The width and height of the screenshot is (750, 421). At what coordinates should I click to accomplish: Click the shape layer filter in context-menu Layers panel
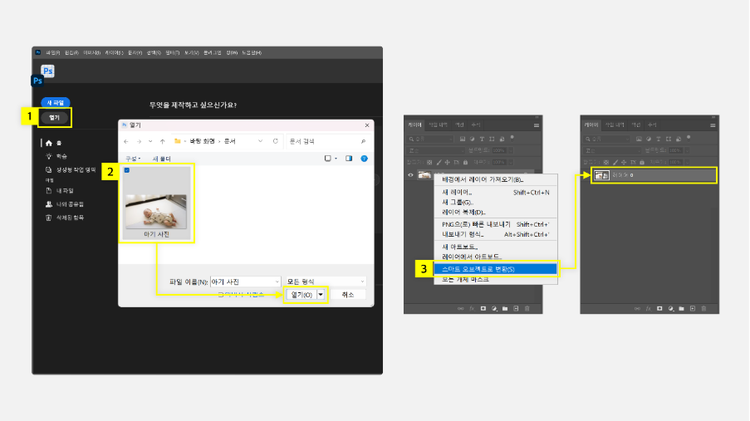click(x=492, y=139)
